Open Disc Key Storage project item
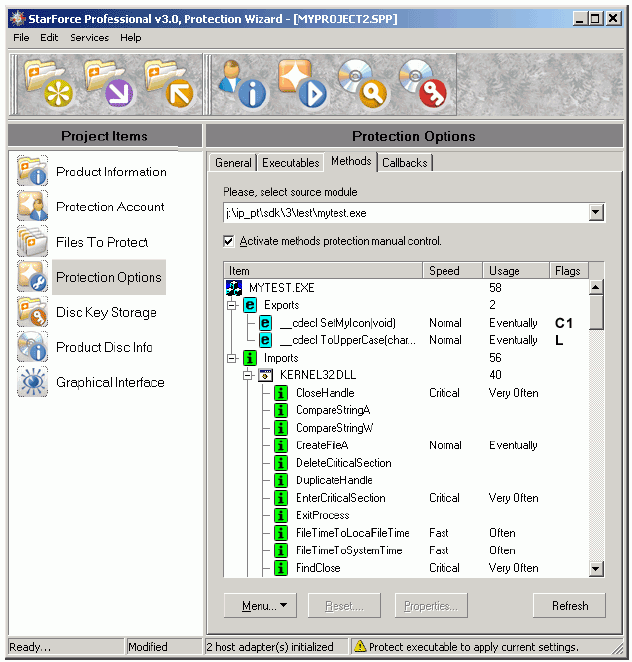The height and width of the screenshot is (662, 632). click(x=87, y=312)
